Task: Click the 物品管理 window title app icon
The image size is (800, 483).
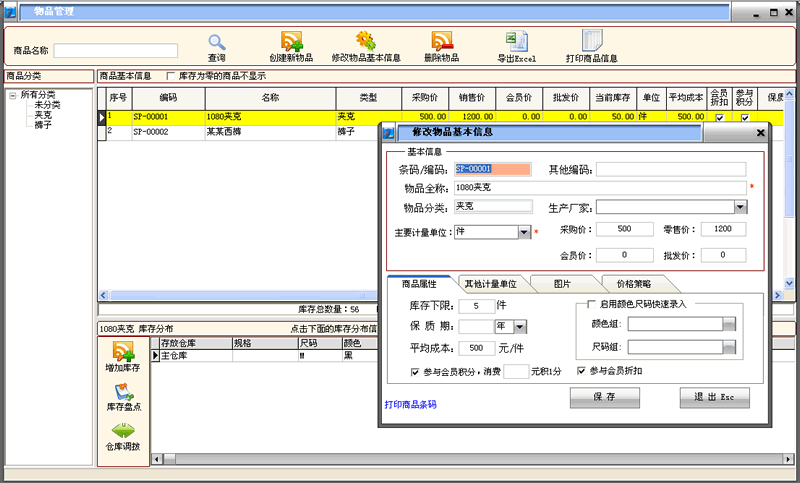Action: [10, 11]
